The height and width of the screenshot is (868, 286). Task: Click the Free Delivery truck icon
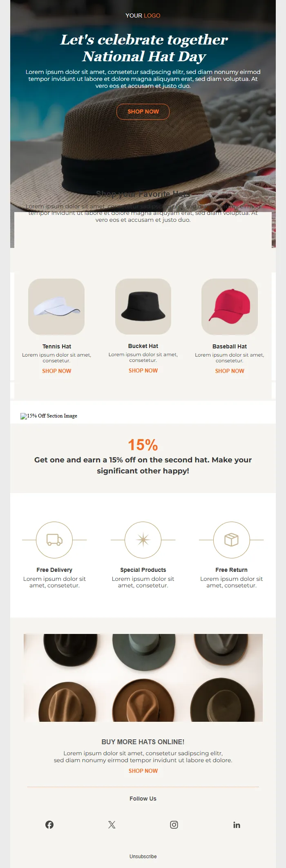(x=54, y=540)
